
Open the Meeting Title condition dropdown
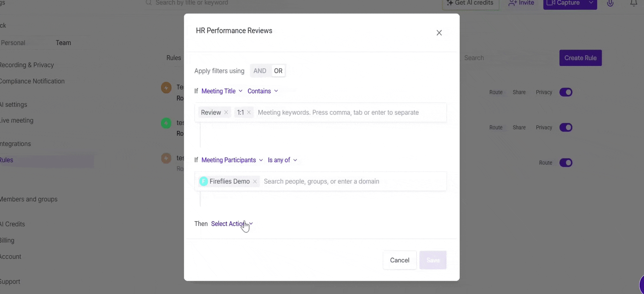(x=222, y=91)
